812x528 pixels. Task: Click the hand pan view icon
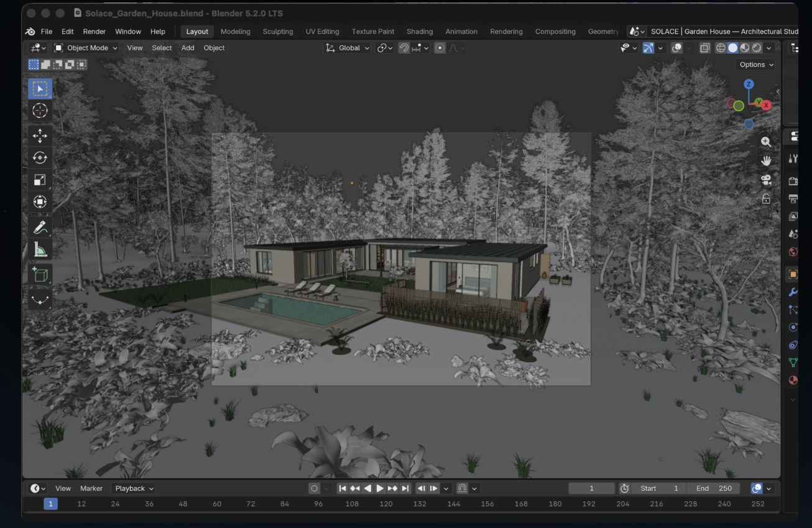766,161
